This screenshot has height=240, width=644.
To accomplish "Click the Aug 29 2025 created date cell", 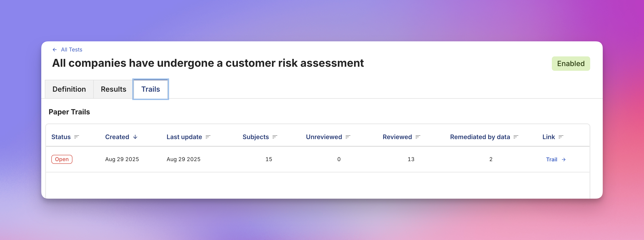I will click(x=122, y=159).
